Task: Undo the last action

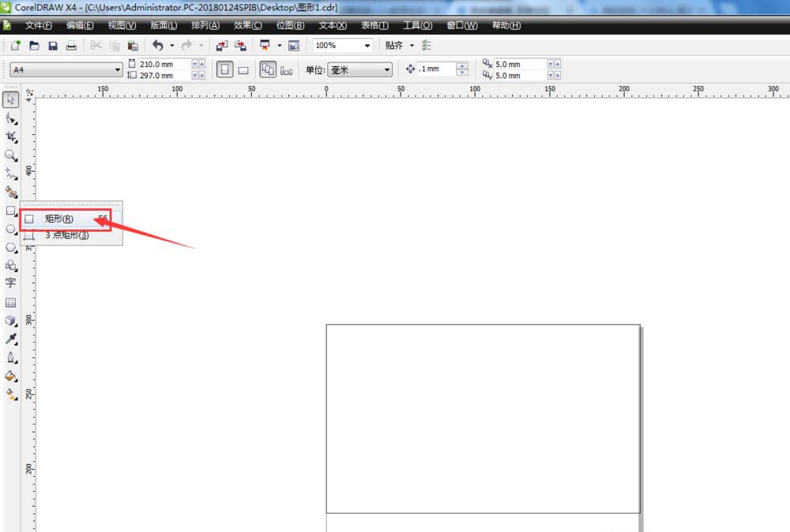Action: tap(158, 45)
